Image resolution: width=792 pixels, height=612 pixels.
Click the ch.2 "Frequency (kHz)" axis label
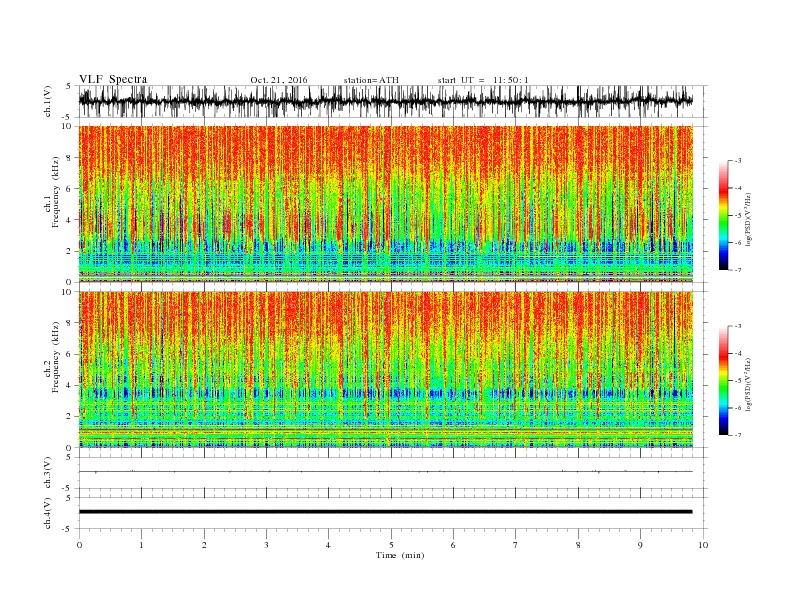click(56, 356)
